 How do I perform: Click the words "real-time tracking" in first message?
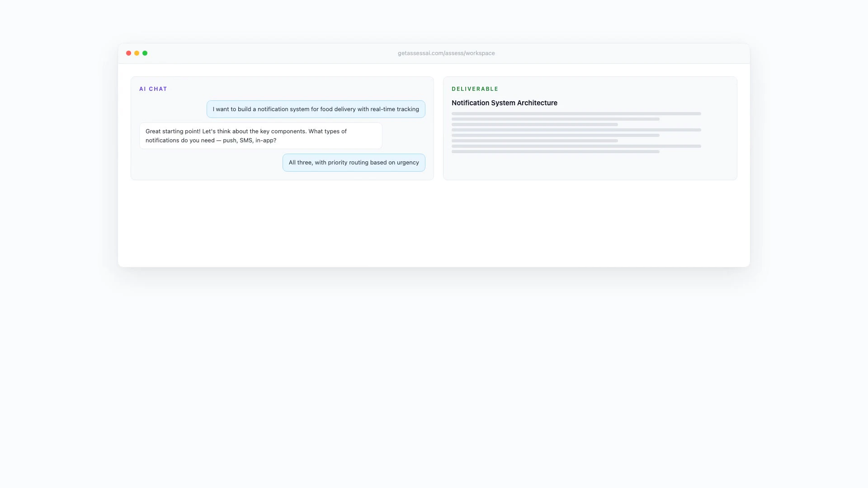394,109
